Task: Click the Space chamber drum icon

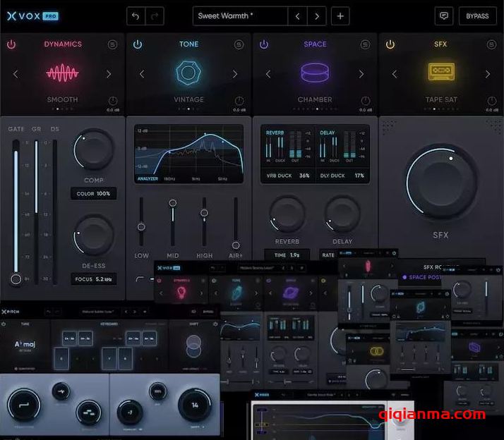Action: point(315,73)
